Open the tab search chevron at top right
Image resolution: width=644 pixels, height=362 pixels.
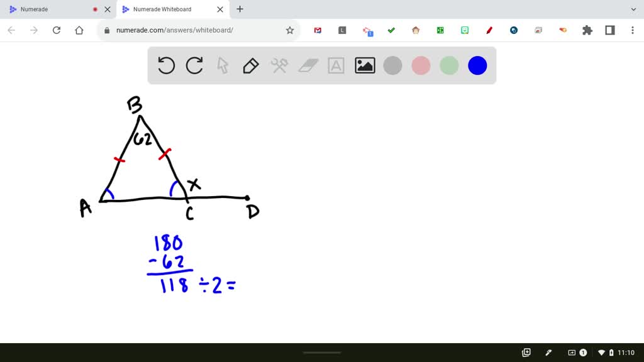[633, 9]
